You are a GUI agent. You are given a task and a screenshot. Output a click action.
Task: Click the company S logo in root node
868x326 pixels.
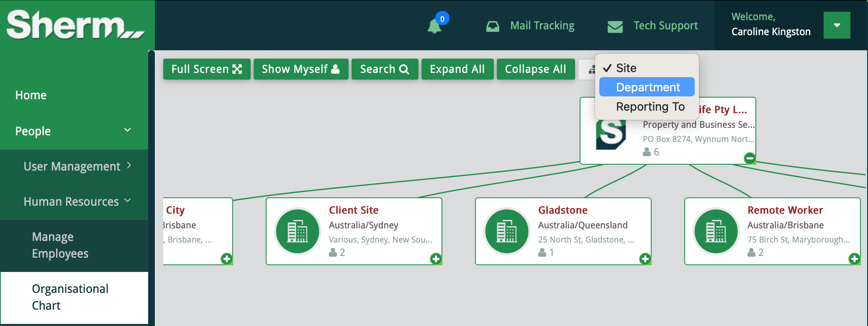coord(611,134)
